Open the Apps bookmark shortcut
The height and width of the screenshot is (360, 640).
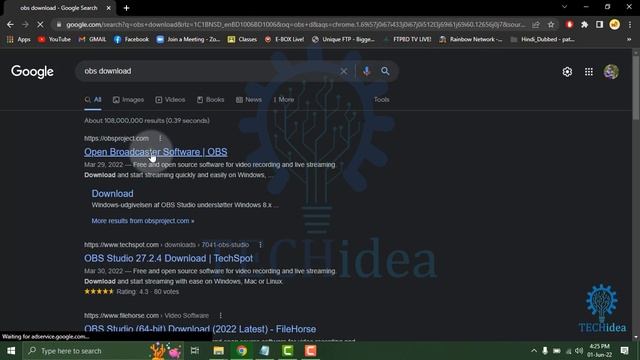(18, 39)
